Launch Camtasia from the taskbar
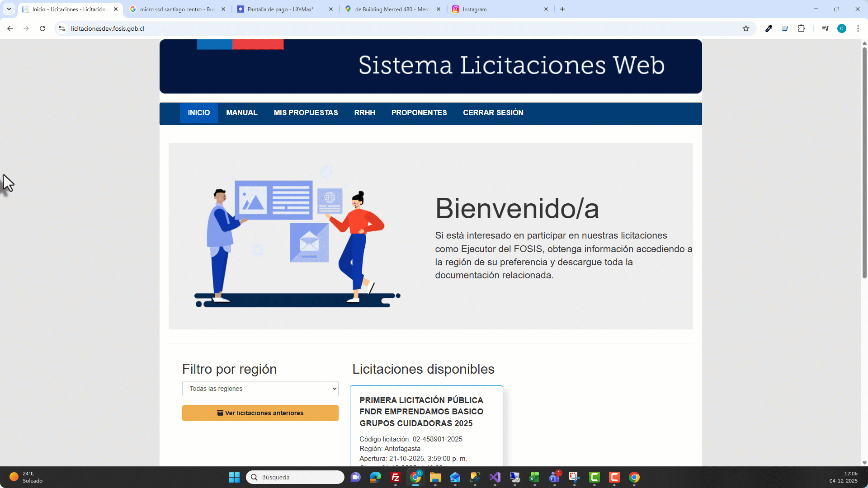The height and width of the screenshot is (488, 868). coord(595,478)
